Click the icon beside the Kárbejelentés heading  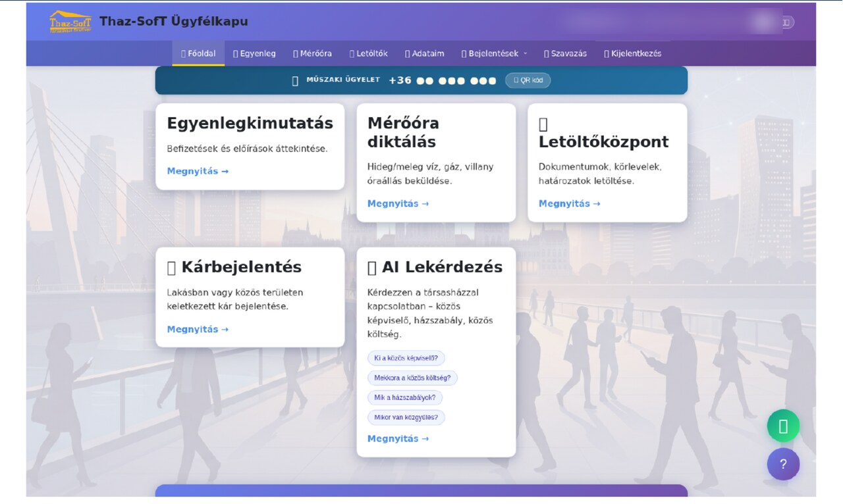coord(171,267)
